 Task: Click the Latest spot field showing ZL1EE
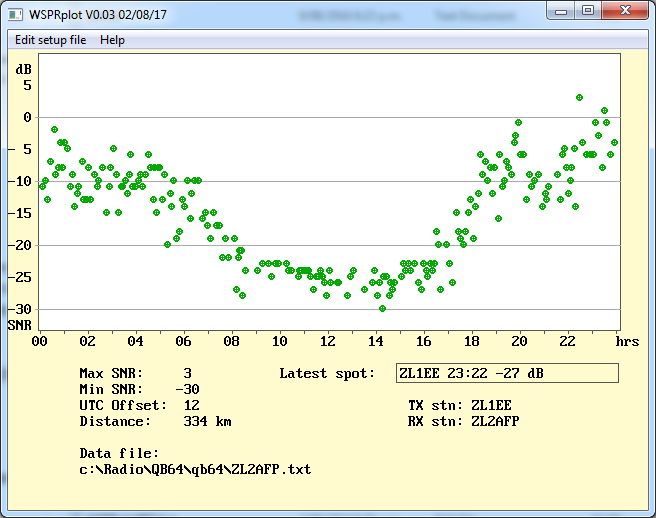point(507,373)
